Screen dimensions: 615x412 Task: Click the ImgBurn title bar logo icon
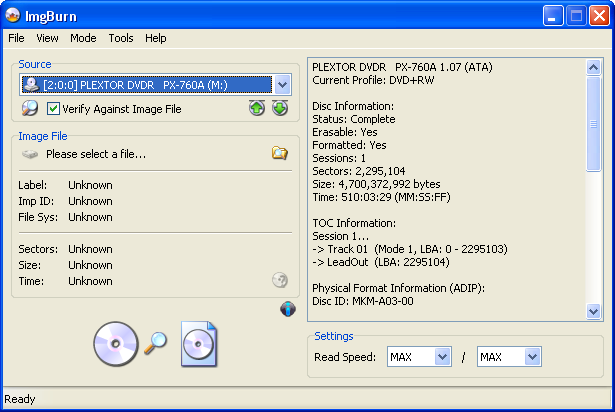click(x=13, y=16)
